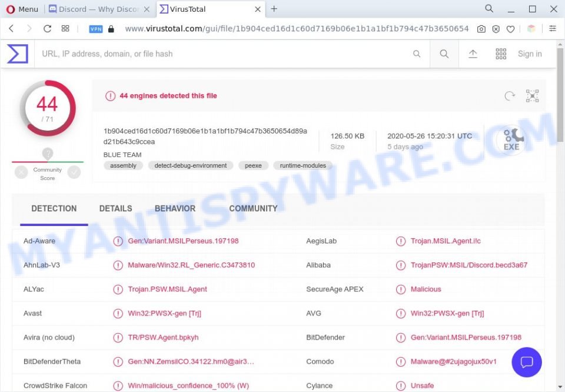
Task: Reload the current page
Action: pos(47,28)
